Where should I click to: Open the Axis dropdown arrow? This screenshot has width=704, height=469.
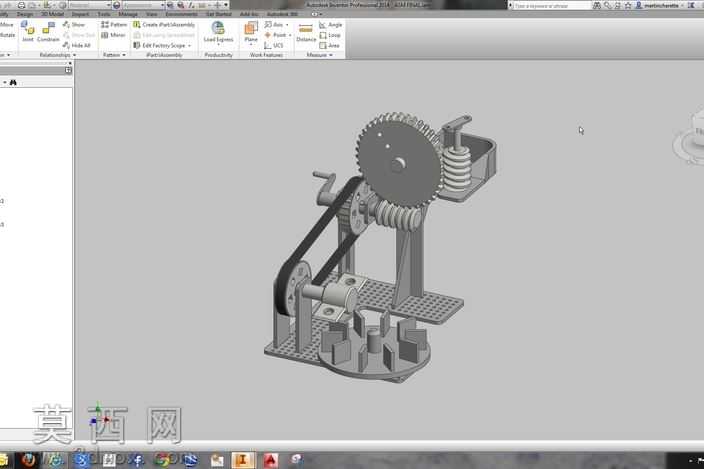pos(287,25)
